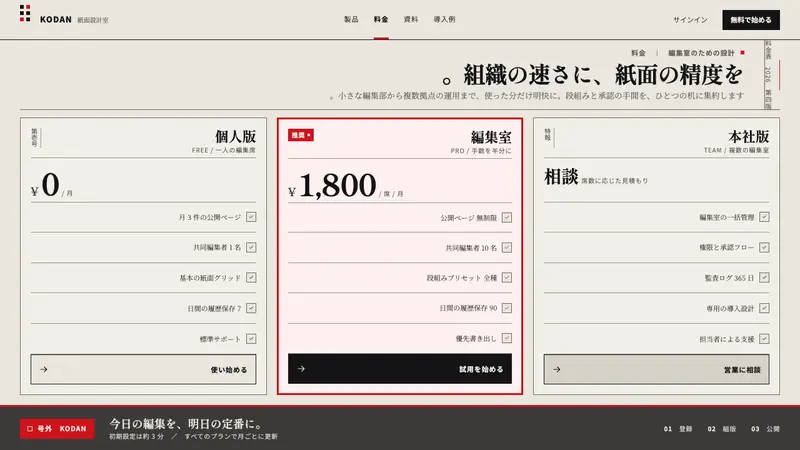This screenshot has height=450, width=800.
Task: Toggle the 標準サポート checkbox
Action: [x=251, y=339]
